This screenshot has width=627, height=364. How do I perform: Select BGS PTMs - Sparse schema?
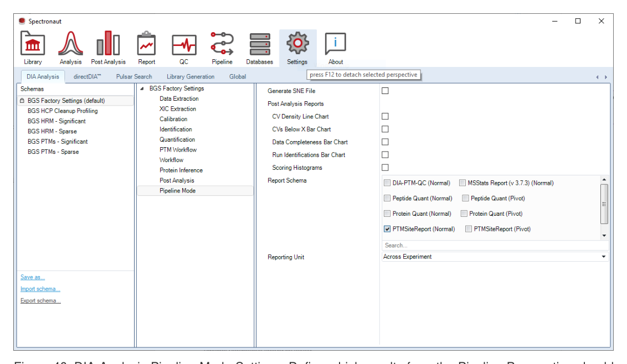click(x=53, y=152)
